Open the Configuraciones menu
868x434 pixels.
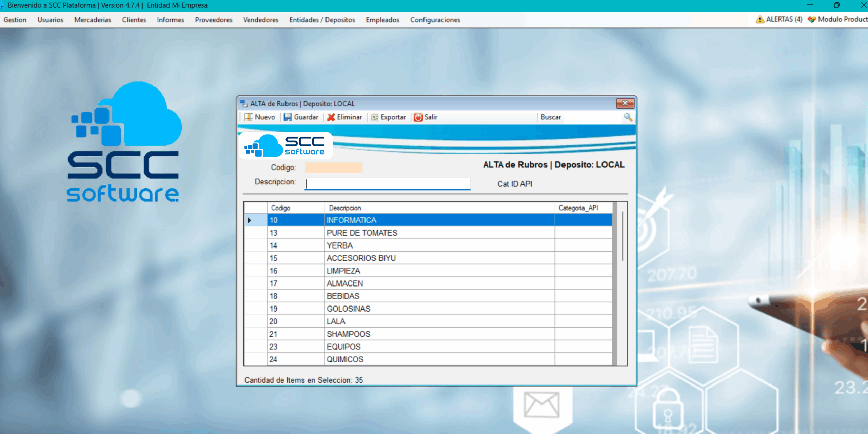pos(435,20)
